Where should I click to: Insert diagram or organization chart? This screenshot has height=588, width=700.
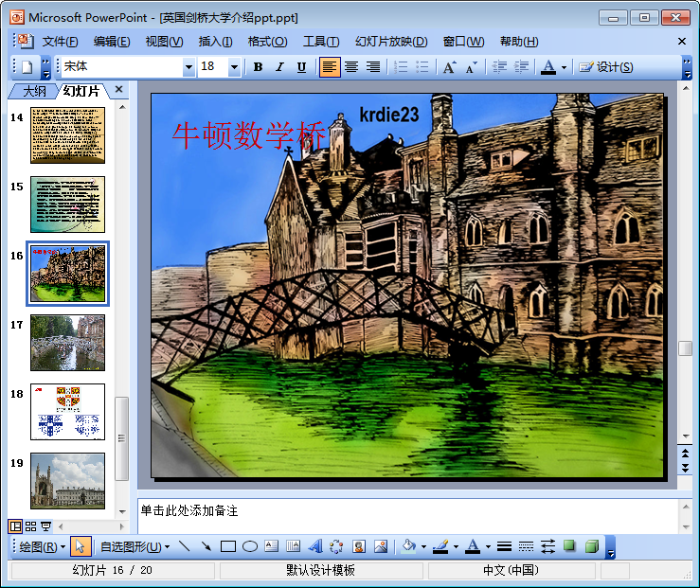[336, 546]
